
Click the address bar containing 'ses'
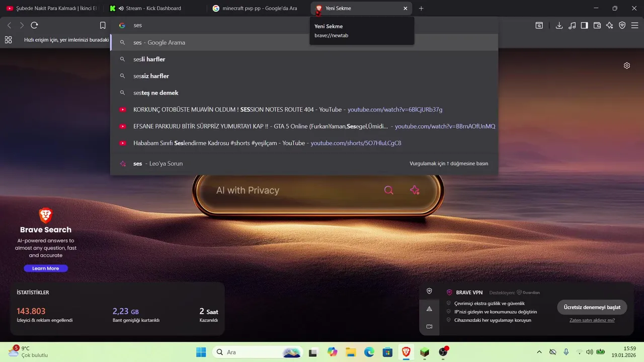tap(304, 25)
